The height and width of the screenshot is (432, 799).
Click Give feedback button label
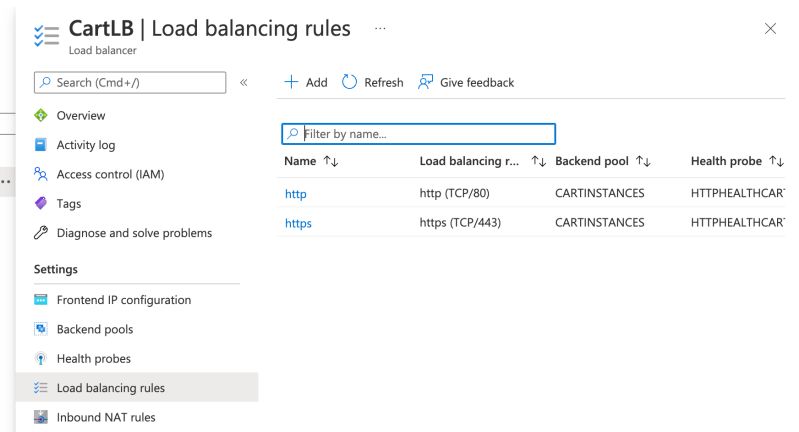pyautogui.click(x=477, y=83)
